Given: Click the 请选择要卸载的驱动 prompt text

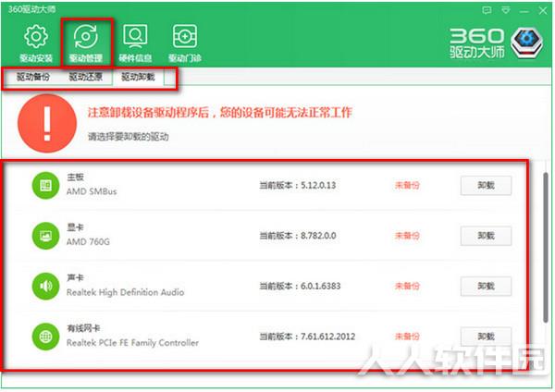Looking at the screenshot, I should pos(129,137).
